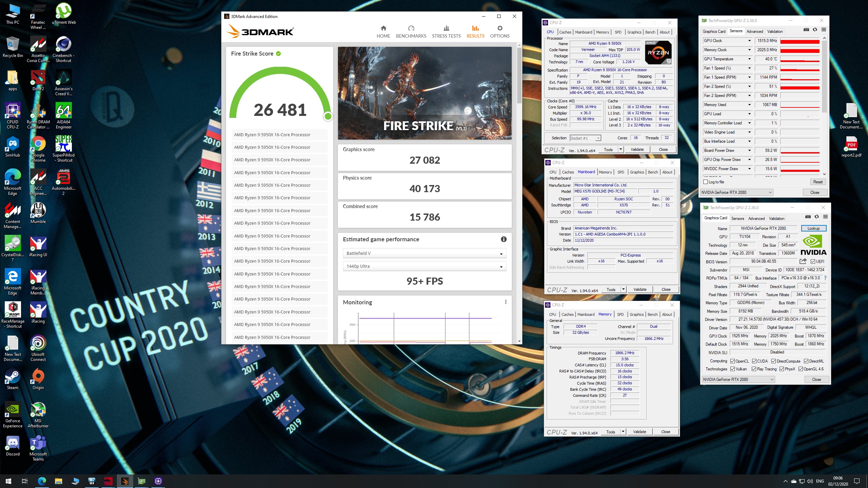
Task: Click Reset button in GPU-Z Sensors
Action: pos(818,182)
